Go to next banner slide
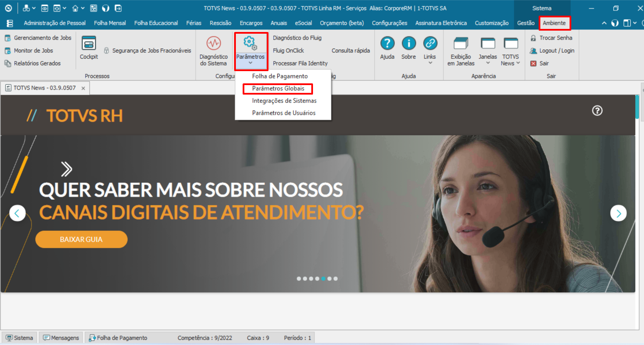The height and width of the screenshot is (345, 644). click(618, 213)
